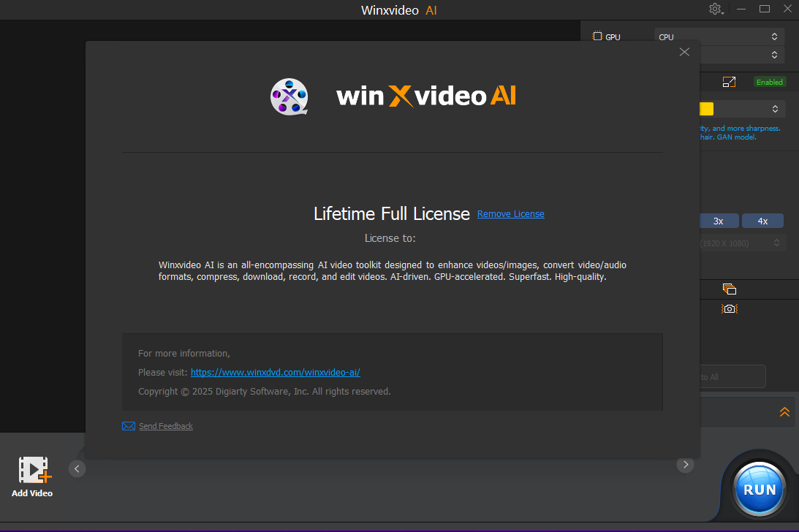This screenshot has height=532, width=799.
Task: Click the Add Video icon
Action: pos(34,470)
